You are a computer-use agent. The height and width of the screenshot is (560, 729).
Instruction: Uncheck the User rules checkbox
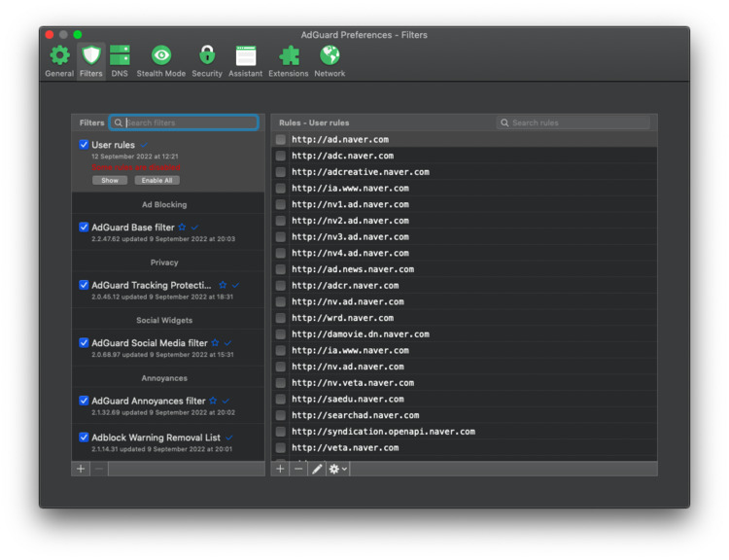(x=84, y=145)
